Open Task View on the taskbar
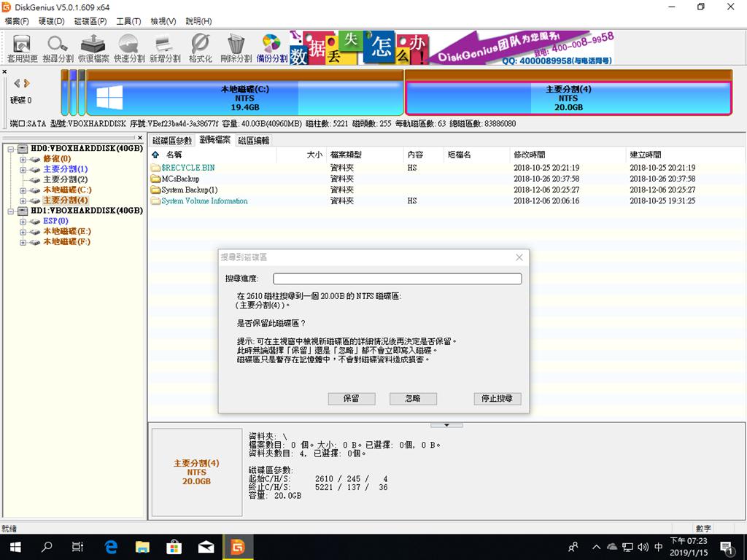Screen dimensions: 747x560 click(77, 547)
